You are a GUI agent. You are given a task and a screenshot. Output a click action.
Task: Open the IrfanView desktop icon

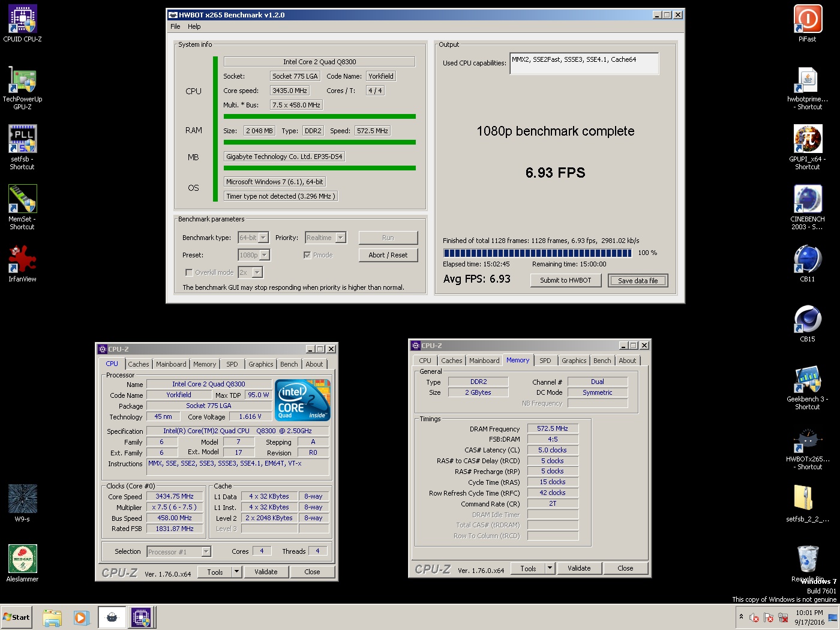[22, 263]
